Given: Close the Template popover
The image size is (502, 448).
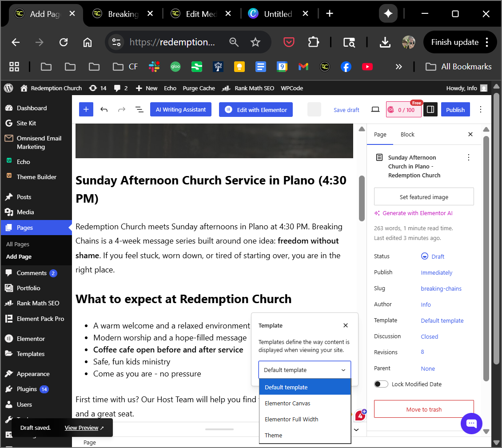Looking at the screenshot, I should tap(346, 325).
